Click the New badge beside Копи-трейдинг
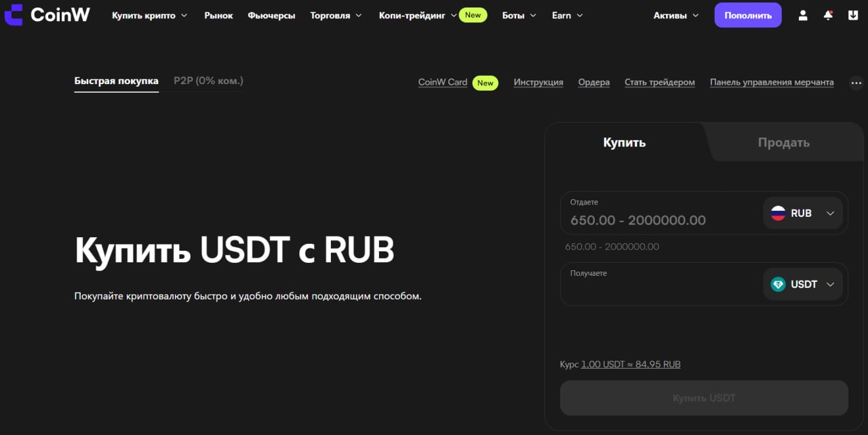 473,15
